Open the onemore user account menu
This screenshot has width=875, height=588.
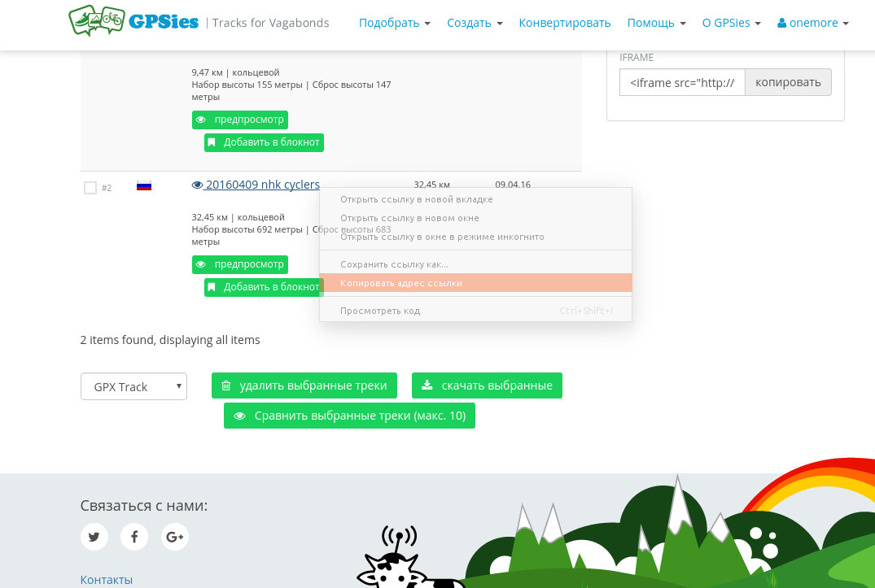click(x=813, y=23)
